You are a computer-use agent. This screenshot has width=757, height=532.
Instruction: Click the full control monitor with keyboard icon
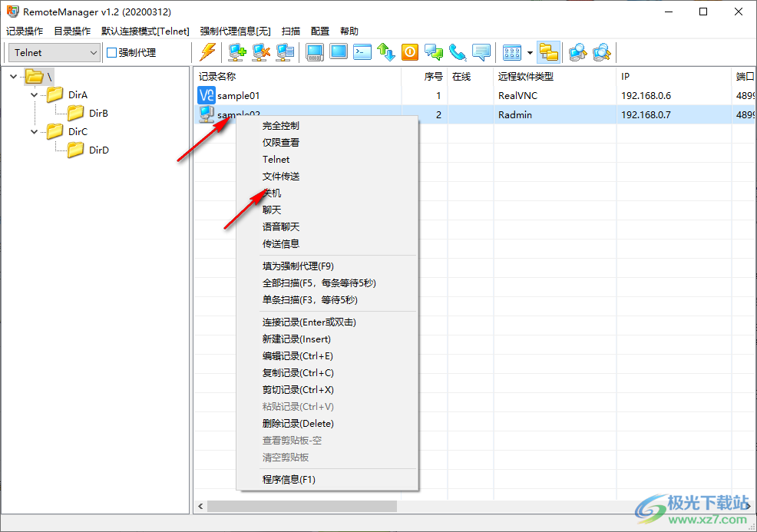click(x=315, y=52)
